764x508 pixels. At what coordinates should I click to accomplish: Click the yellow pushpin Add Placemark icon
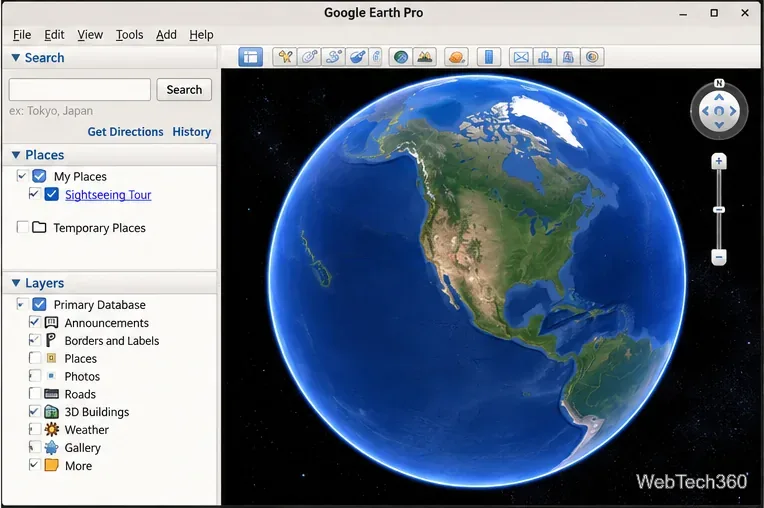[285, 57]
